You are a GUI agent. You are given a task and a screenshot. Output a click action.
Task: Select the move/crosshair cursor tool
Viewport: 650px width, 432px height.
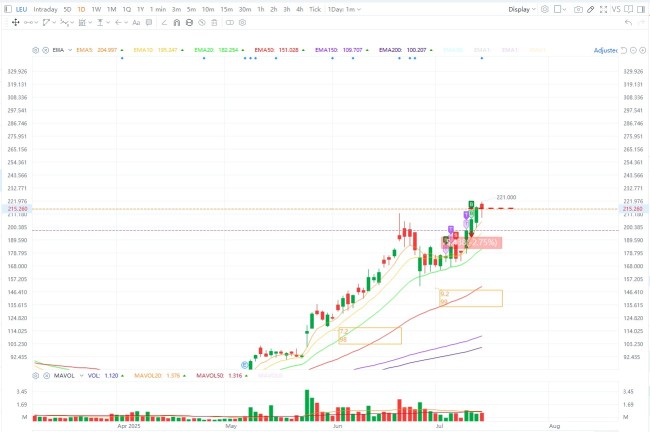click(16, 22)
